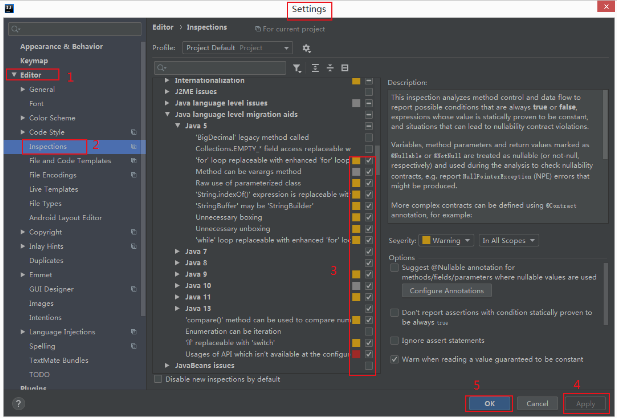
Task: Open the Intentions settings page
Action: pyautogui.click(x=45, y=317)
